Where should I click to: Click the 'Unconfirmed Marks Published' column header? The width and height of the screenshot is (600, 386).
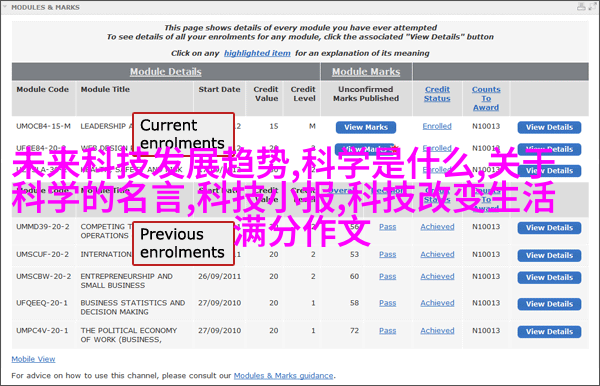click(366, 94)
